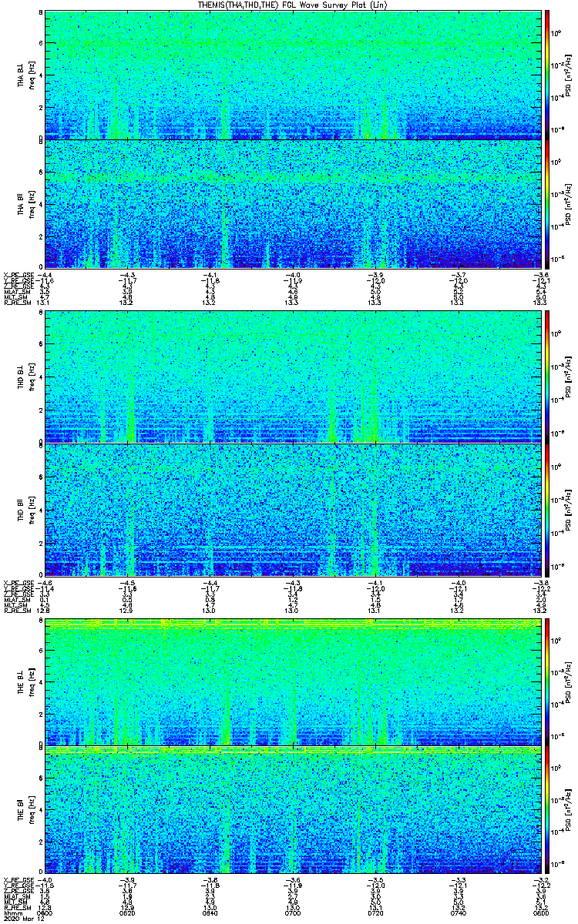This screenshot has width=578, height=924.
Task: Click the 0600 time label on the bottom axis
Action: [x=45, y=913]
